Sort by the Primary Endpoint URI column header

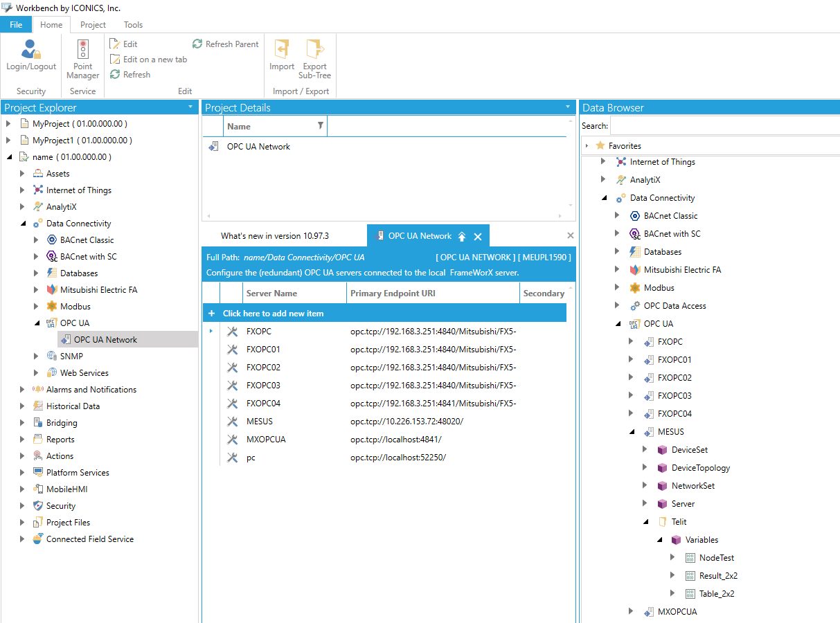click(x=433, y=294)
